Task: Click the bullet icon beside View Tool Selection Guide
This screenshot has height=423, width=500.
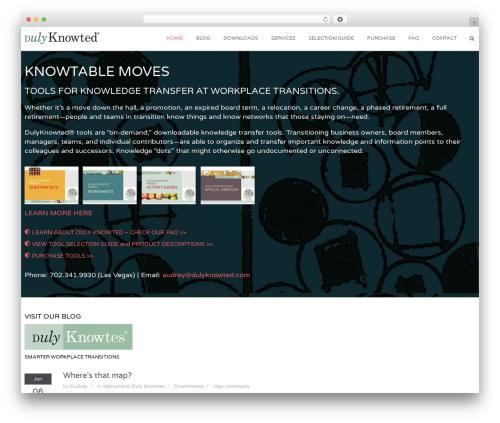Action: coord(27,244)
